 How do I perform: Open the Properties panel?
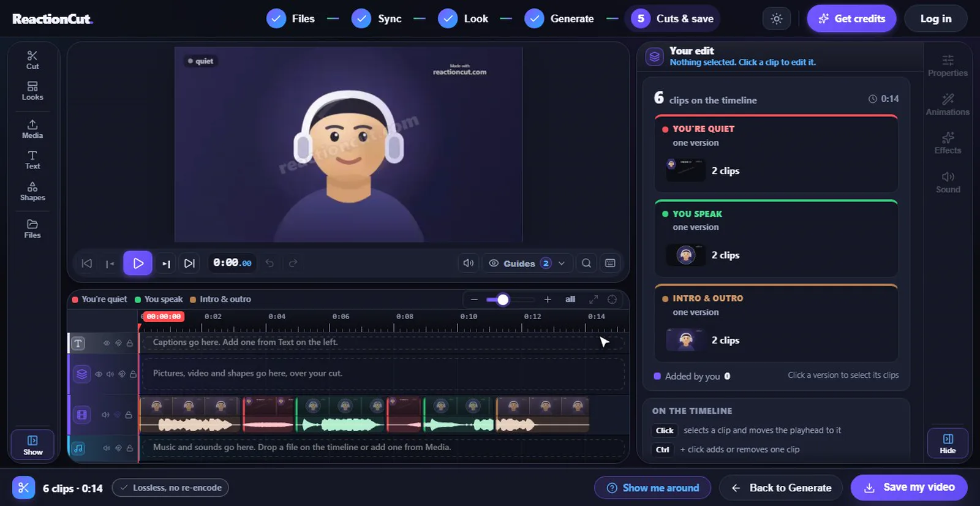coord(948,66)
